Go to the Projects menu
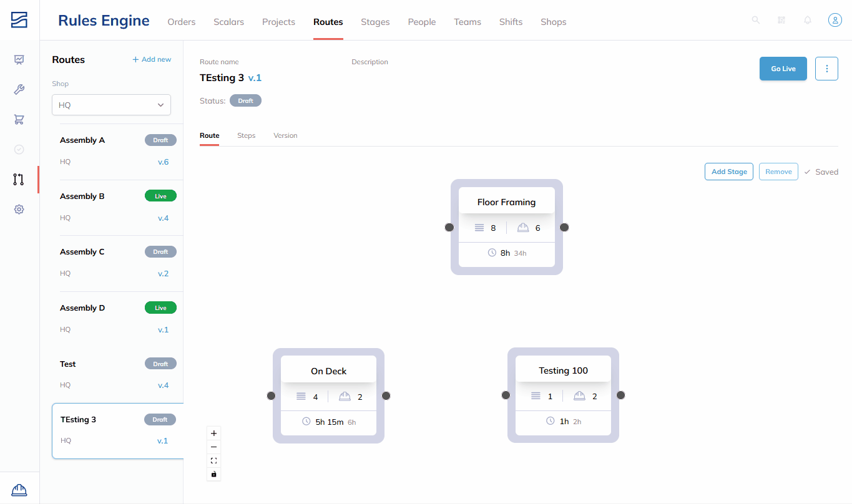Image resolution: width=852 pixels, height=504 pixels. pyautogui.click(x=278, y=22)
